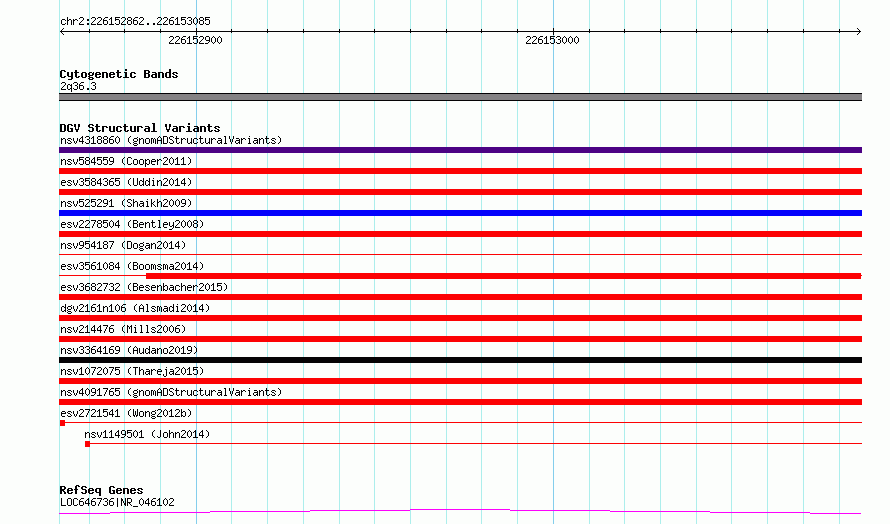Click ruler position 226152900
Viewport: 890px width, 524px height.
pyautogui.click(x=195, y=40)
